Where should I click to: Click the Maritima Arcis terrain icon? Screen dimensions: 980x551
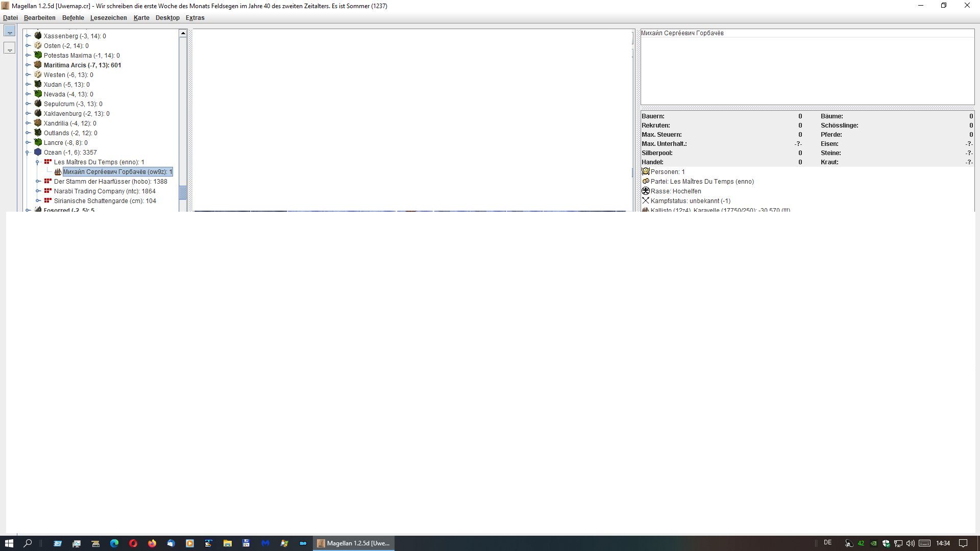[x=38, y=65]
